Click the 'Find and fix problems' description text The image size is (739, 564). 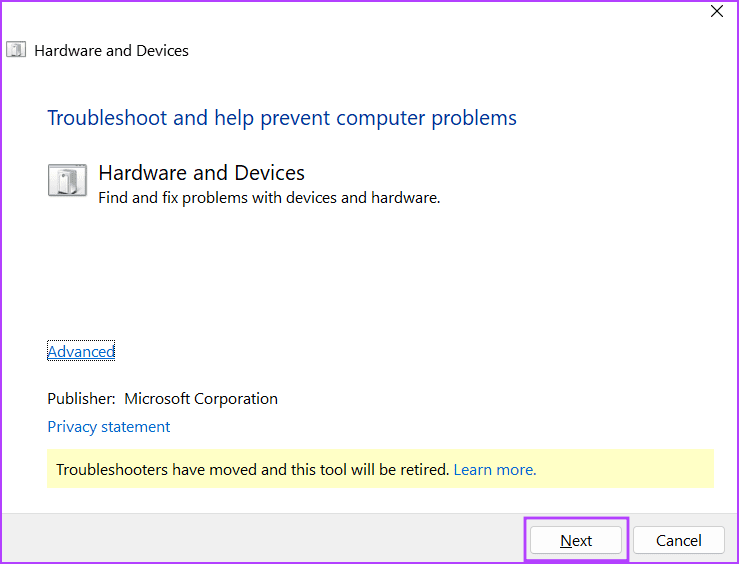(269, 198)
